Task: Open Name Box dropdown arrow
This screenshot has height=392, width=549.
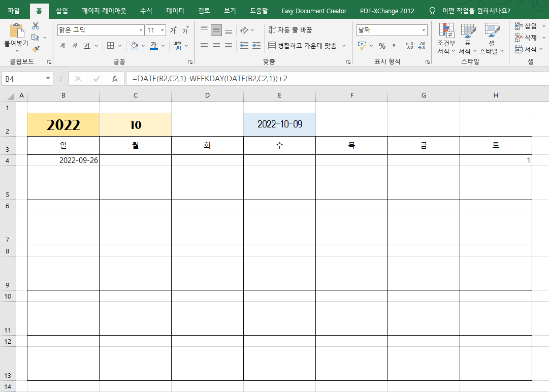Action: tap(48, 79)
